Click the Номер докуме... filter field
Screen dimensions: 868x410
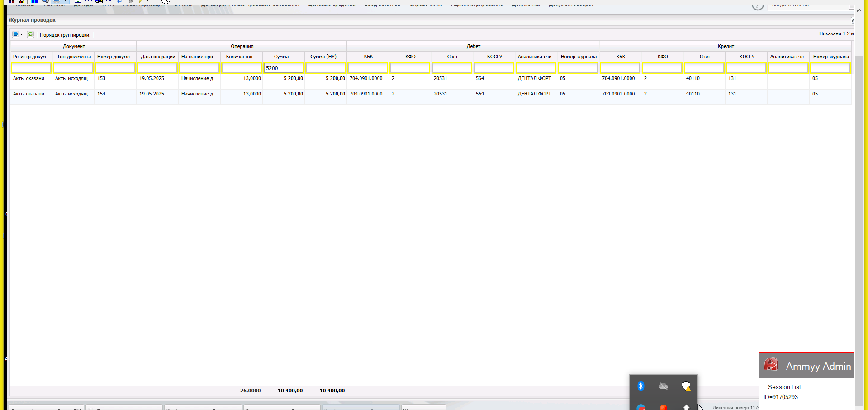115,68
